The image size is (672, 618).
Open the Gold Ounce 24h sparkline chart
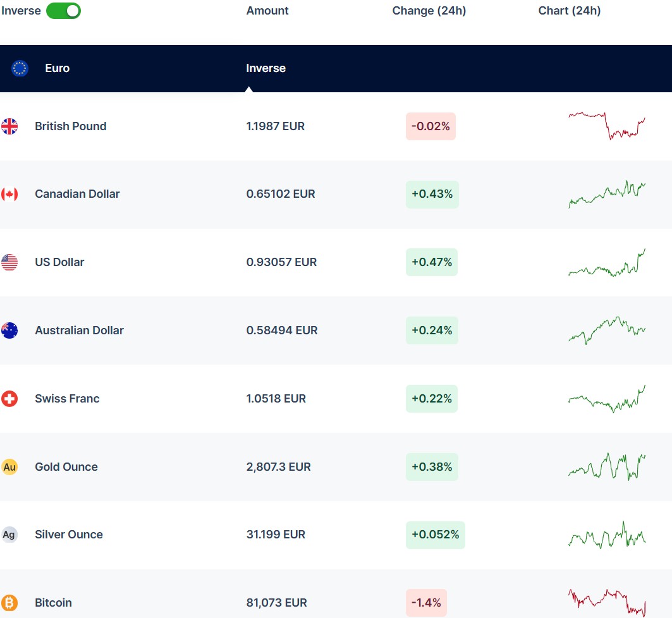[x=607, y=467]
